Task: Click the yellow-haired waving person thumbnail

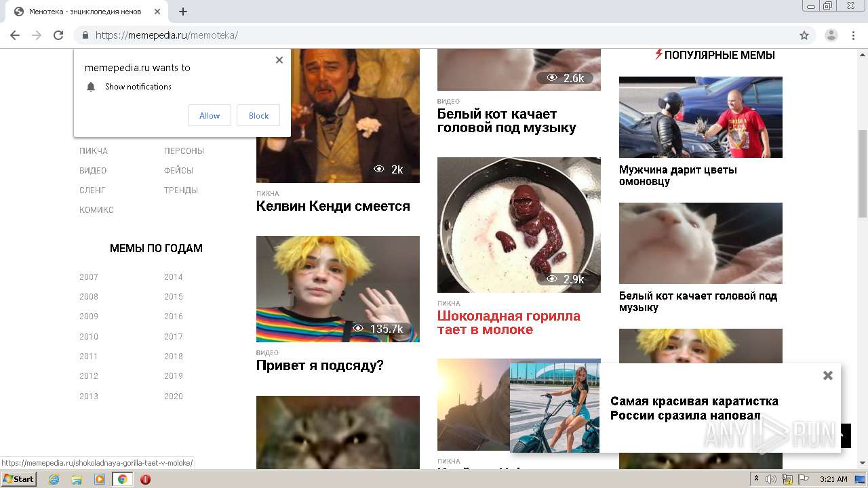Action: [x=338, y=289]
